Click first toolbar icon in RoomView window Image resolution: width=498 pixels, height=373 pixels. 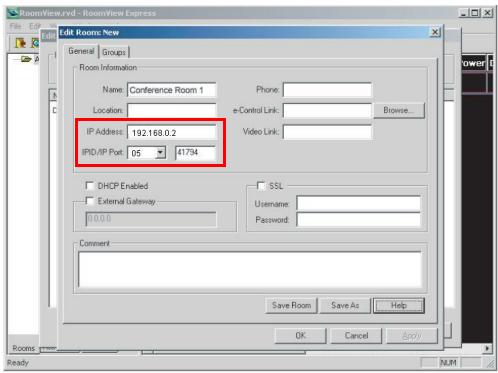pyautogui.click(x=20, y=43)
